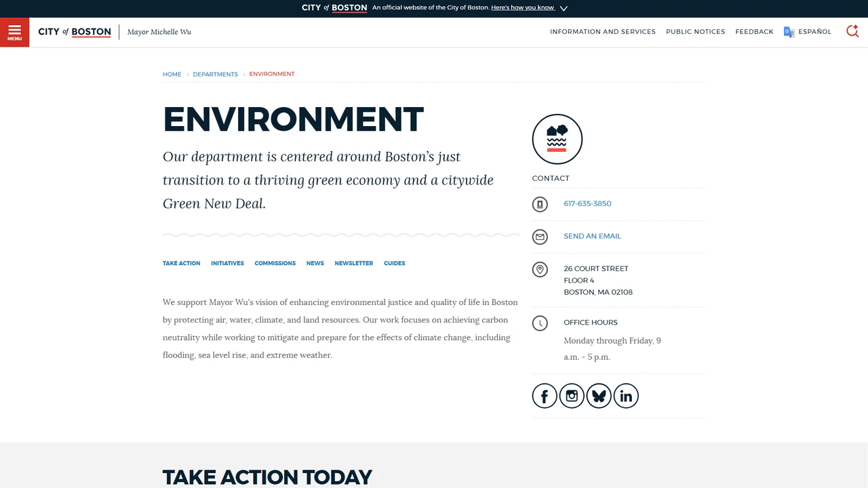Viewport: 868px width, 488px height.
Task: Jump to Guides section link
Action: 394,263
